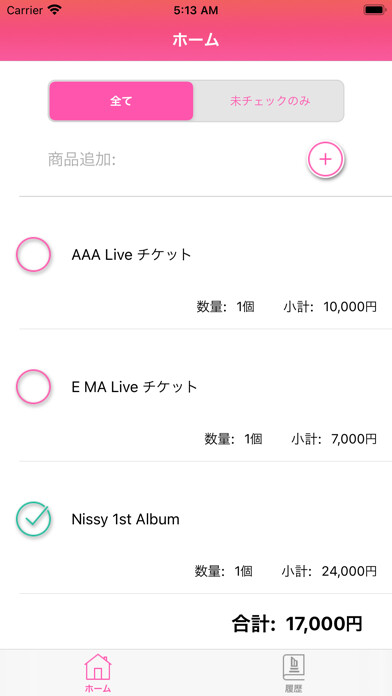Open the AAA Live チケット item name

(x=131, y=255)
